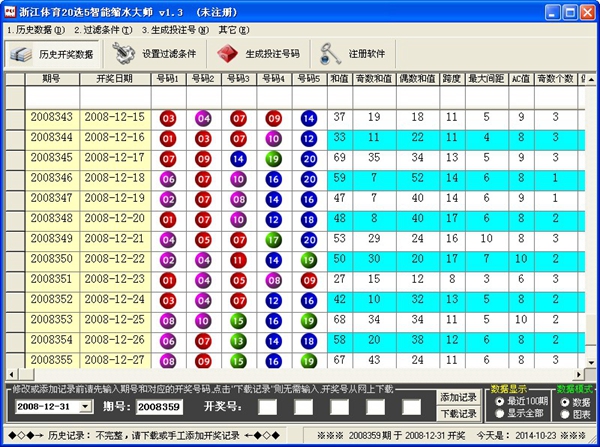Click the 注册软件 keys button
The width and height of the screenshot is (600, 447).
(353, 54)
